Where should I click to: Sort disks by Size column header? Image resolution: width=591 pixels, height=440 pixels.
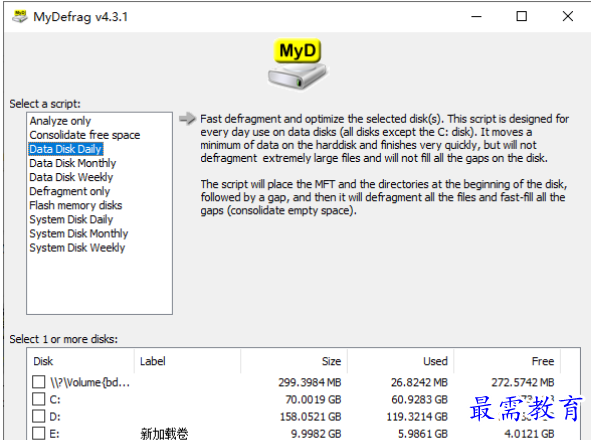(x=294, y=361)
